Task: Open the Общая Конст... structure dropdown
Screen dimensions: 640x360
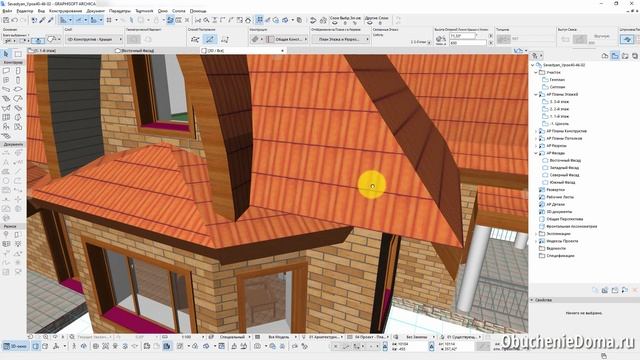Action: (287, 39)
